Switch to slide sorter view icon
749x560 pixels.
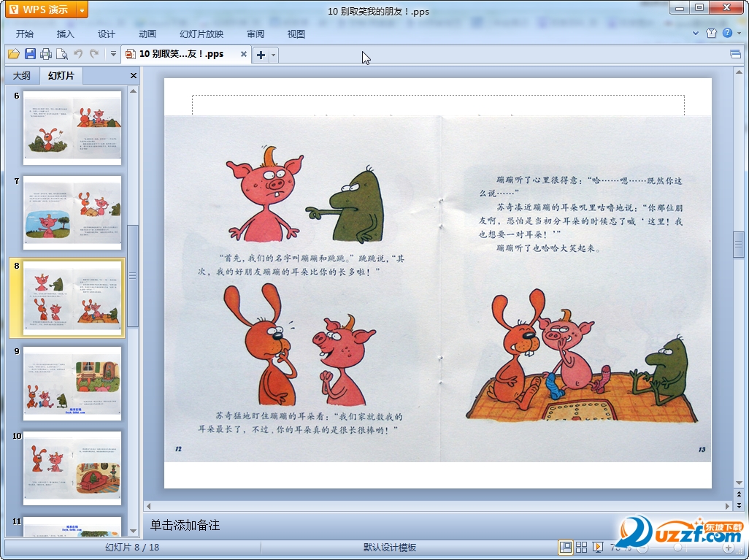coord(581,547)
